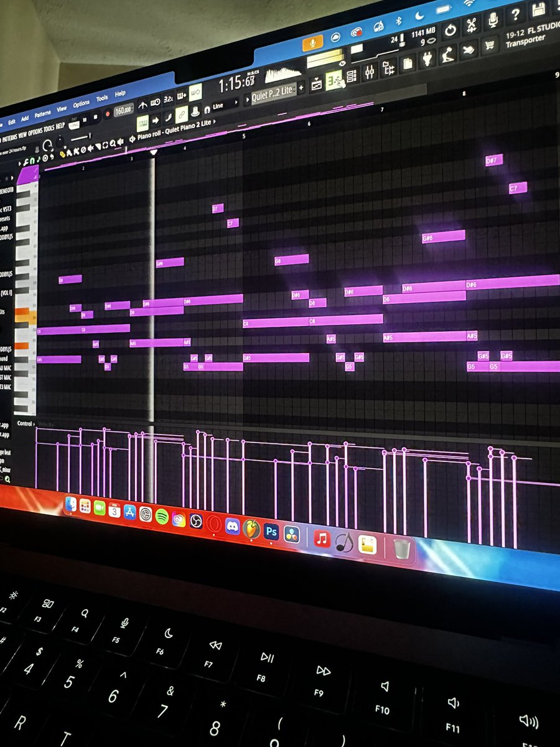
Task: Click the main volume knob
Action: [x=47, y=146]
